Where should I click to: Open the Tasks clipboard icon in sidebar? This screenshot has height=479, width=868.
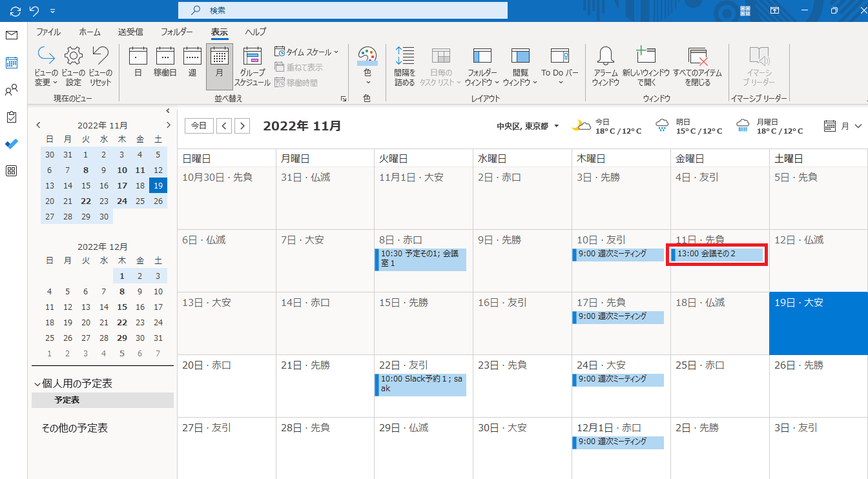(x=11, y=117)
